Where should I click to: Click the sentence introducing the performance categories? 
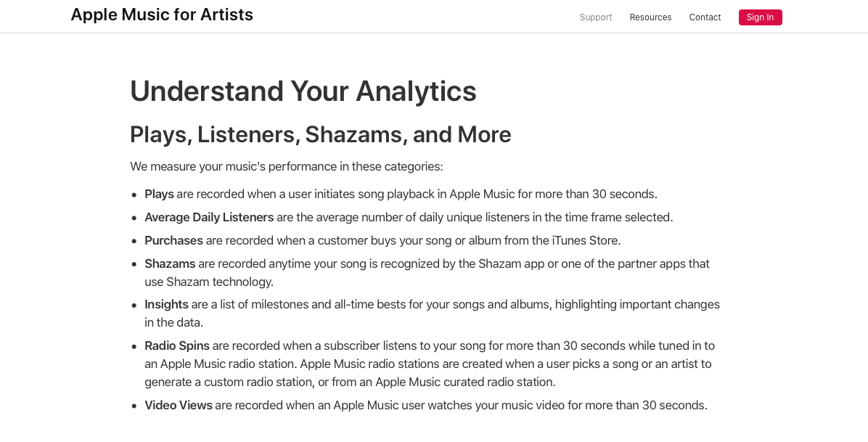click(287, 167)
